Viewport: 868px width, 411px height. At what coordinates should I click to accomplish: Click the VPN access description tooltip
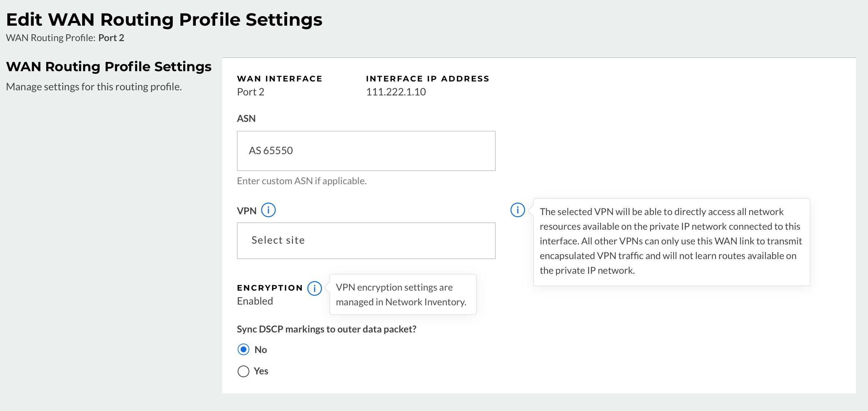point(671,241)
